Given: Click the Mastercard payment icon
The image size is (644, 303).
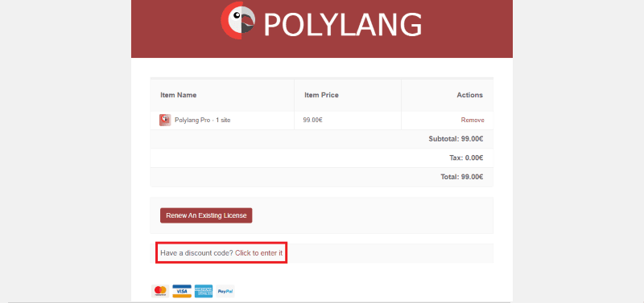Looking at the screenshot, I should pos(160,291).
